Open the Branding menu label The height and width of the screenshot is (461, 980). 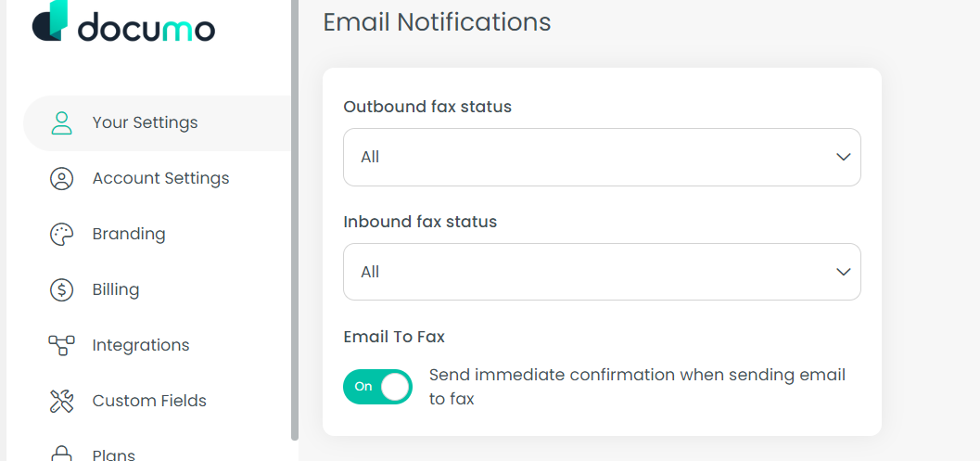129,234
